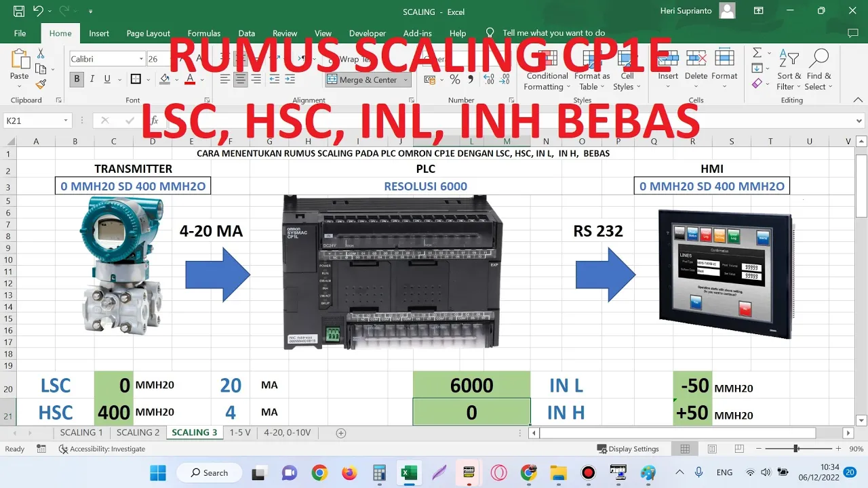The image size is (868, 488).
Task: Switch to Normal view
Action: point(685,449)
